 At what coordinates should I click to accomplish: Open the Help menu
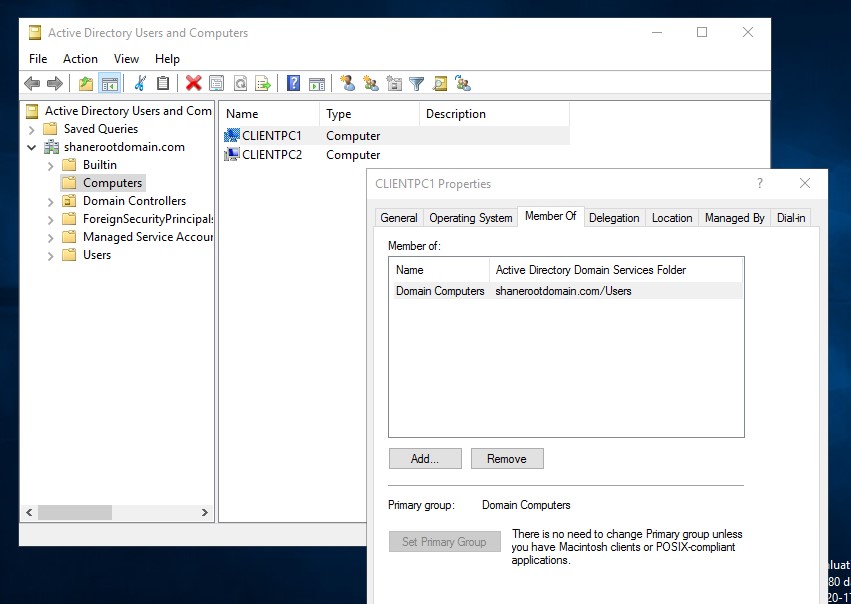coord(167,59)
